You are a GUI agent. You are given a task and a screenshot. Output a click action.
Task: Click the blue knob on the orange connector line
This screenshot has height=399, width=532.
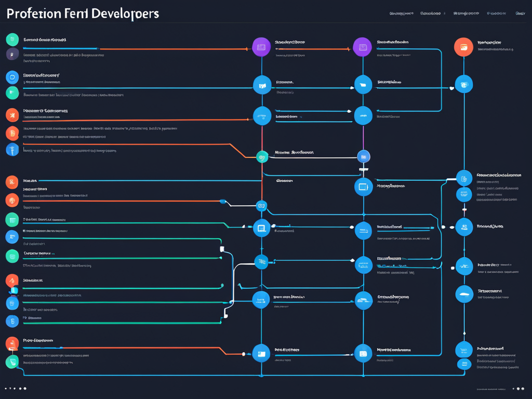222,201
